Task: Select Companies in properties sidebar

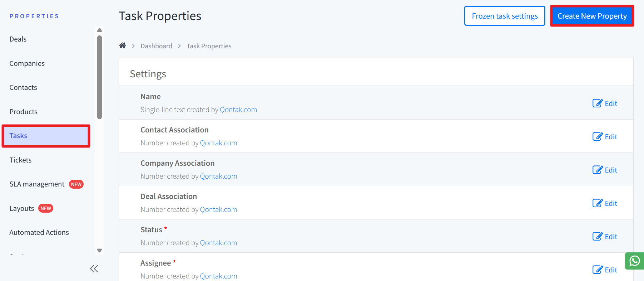Action: point(27,64)
